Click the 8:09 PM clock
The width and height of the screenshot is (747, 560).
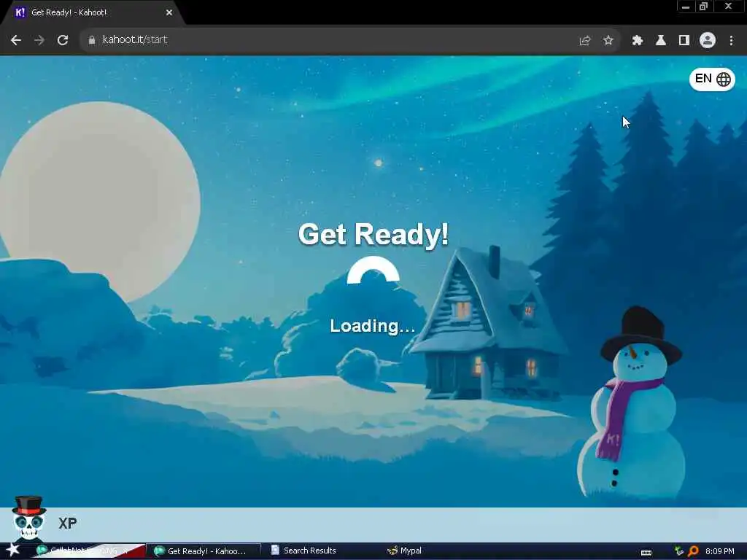(x=719, y=551)
